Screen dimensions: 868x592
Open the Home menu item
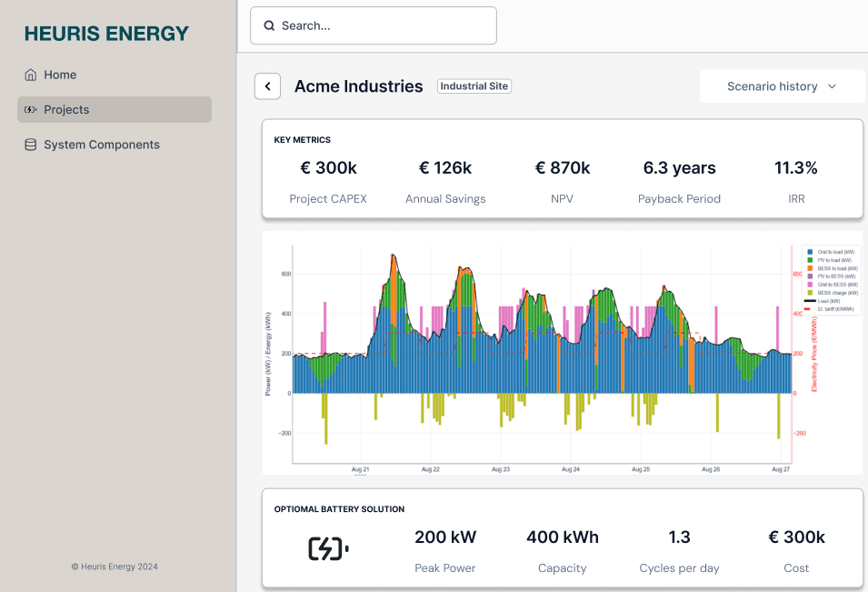click(115, 75)
